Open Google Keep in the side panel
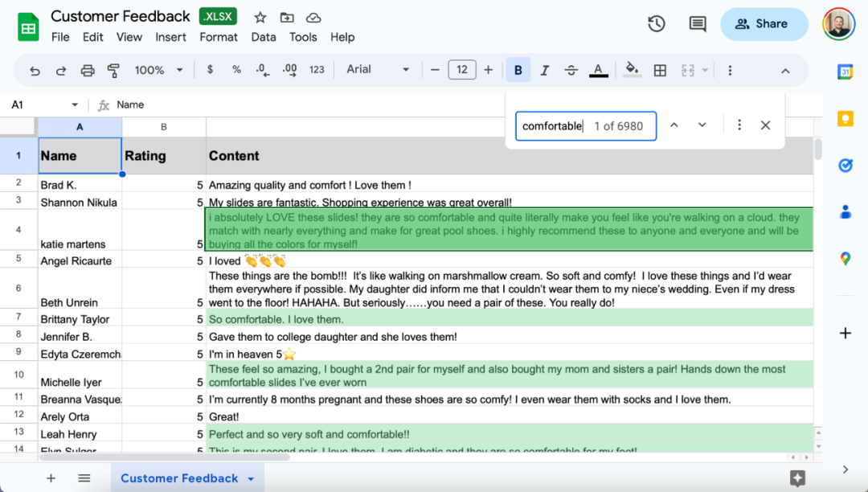The height and width of the screenshot is (492, 868). click(845, 118)
